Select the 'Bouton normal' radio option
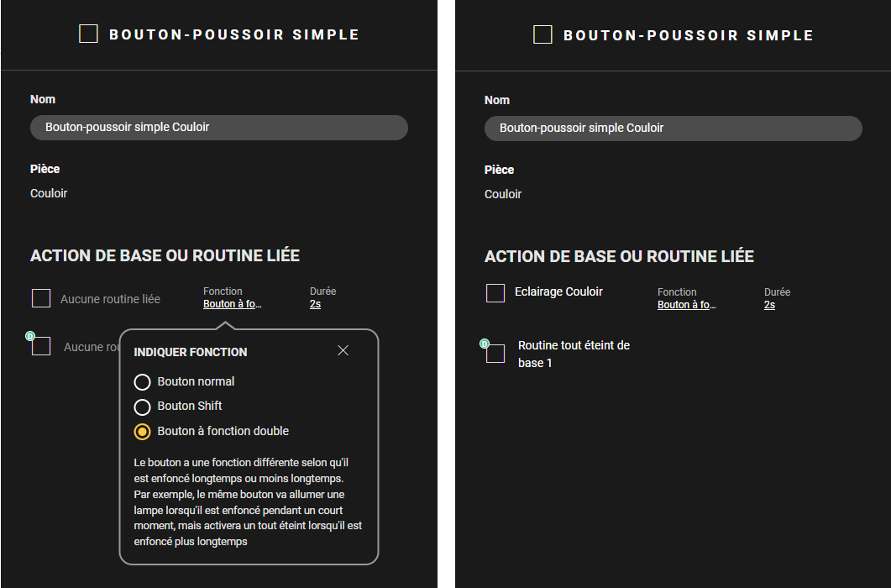Viewport: 891px width, 588px height. (143, 382)
